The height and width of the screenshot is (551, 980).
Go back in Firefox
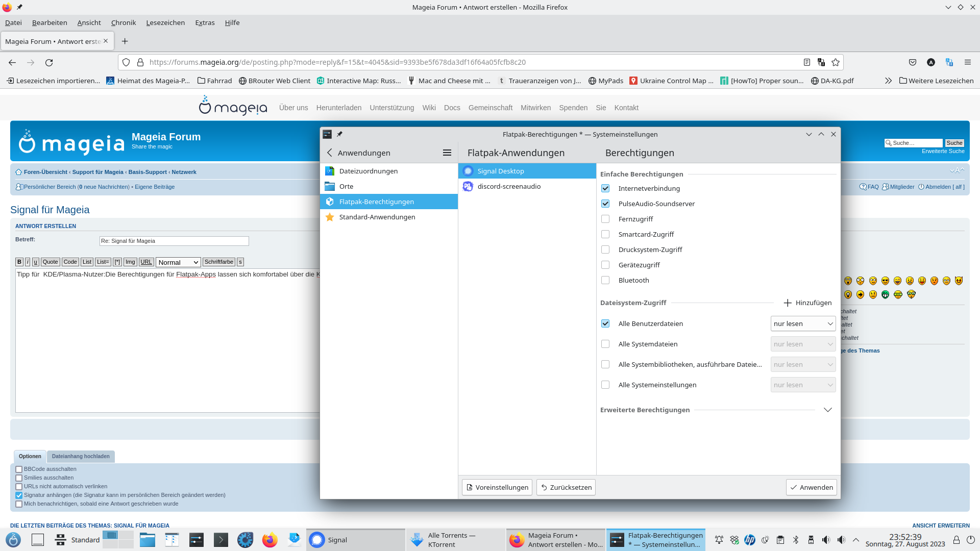[x=12, y=62]
